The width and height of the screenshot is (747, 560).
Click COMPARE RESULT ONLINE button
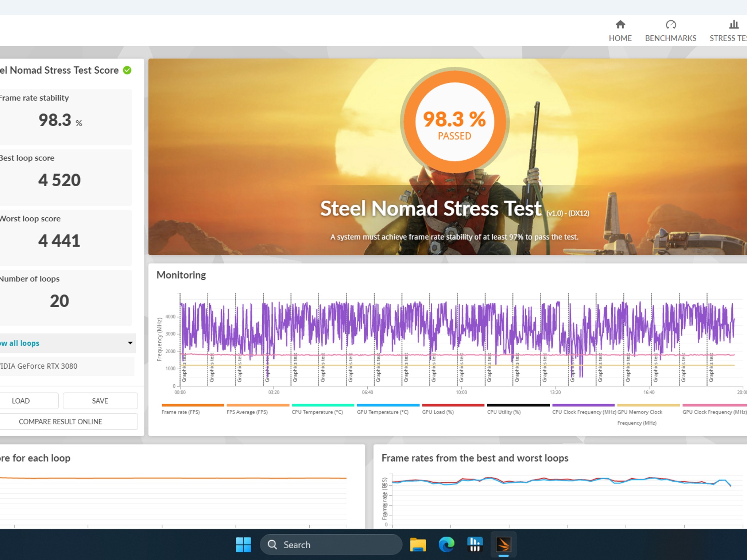click(68, 421)
